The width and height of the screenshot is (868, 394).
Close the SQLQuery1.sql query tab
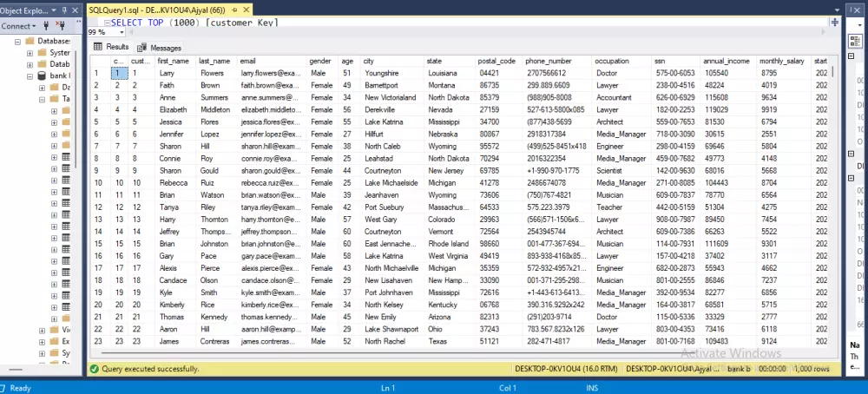tap(246, 10)
